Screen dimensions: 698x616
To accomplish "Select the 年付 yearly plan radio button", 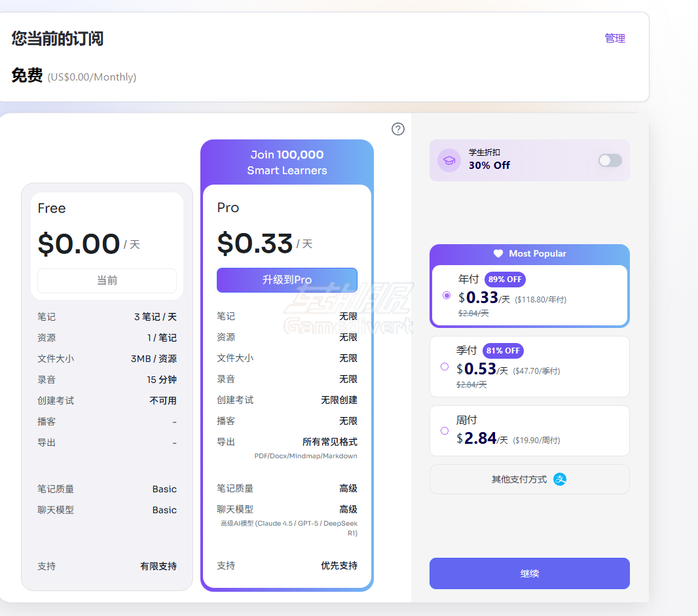I will pos(447,295).
